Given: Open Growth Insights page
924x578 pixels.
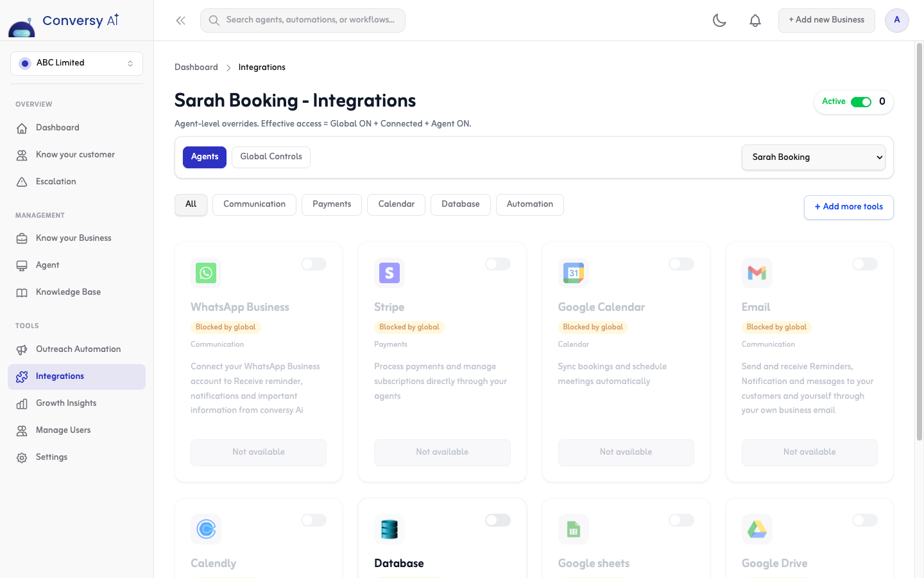Looking at the screenshot, I should tap(76, 403).
